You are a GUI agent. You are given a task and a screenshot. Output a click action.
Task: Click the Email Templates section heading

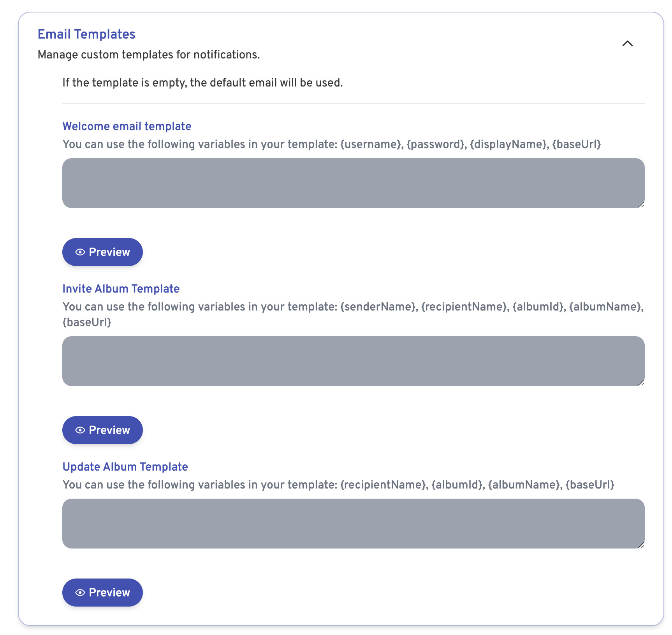pyautogui.click(x=86, y=34)
